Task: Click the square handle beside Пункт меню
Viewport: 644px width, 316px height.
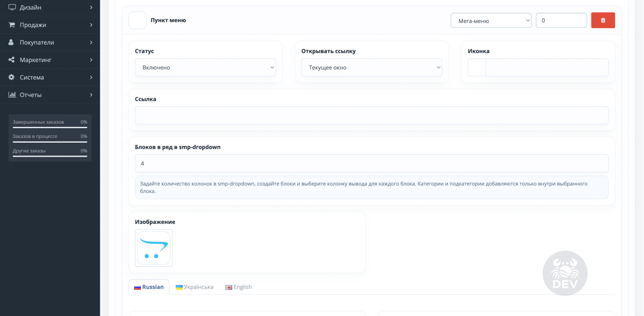Action: [x=137, y=20]
